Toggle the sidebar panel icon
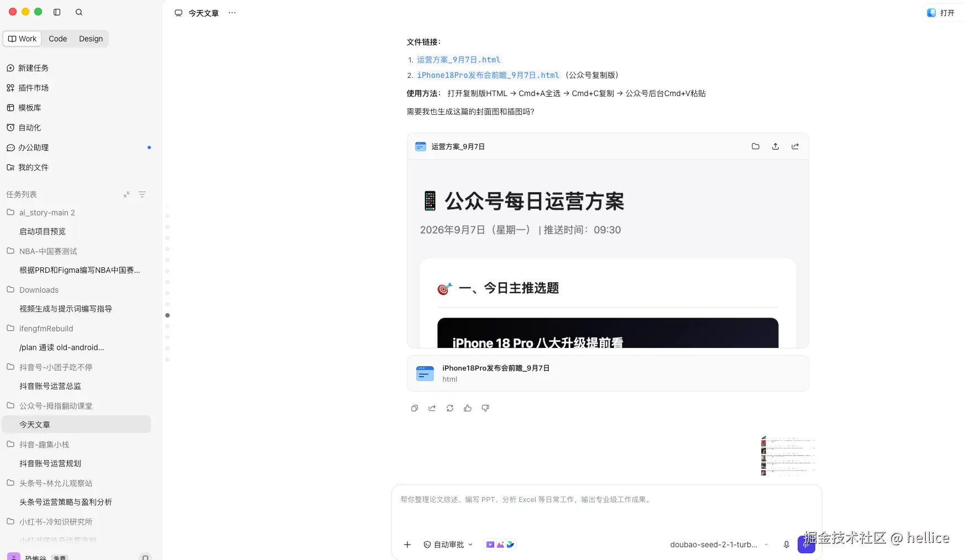964x560 pixels. pos(57,12)
